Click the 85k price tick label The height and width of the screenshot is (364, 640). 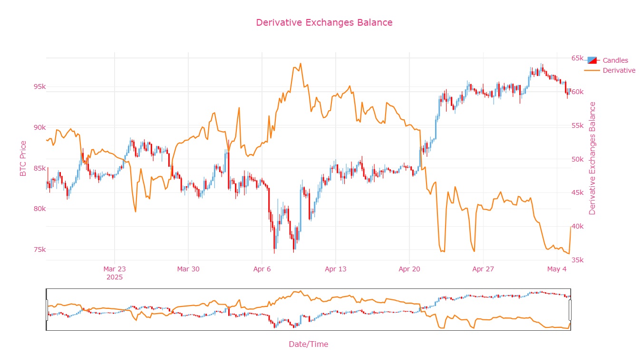pyautogui.click(x=39, y=168)
